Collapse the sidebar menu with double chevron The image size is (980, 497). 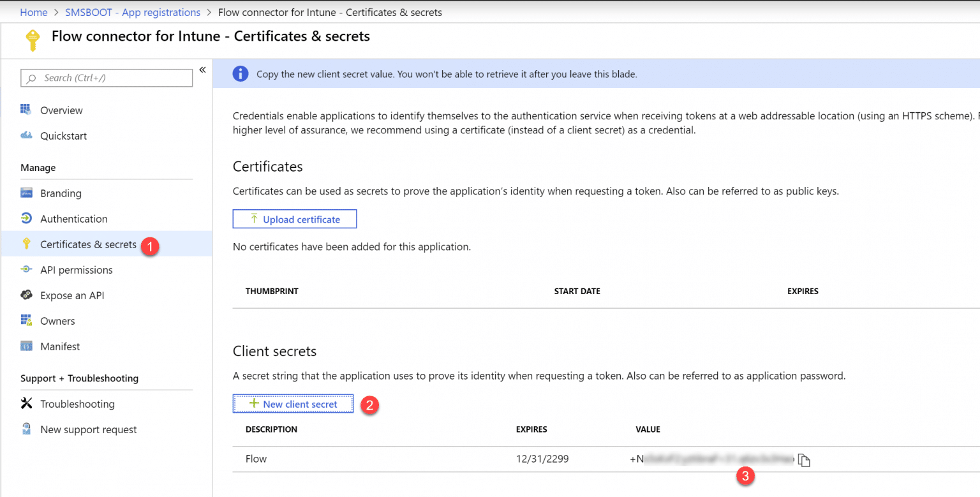pyautogui.click(x=202, y=70)
